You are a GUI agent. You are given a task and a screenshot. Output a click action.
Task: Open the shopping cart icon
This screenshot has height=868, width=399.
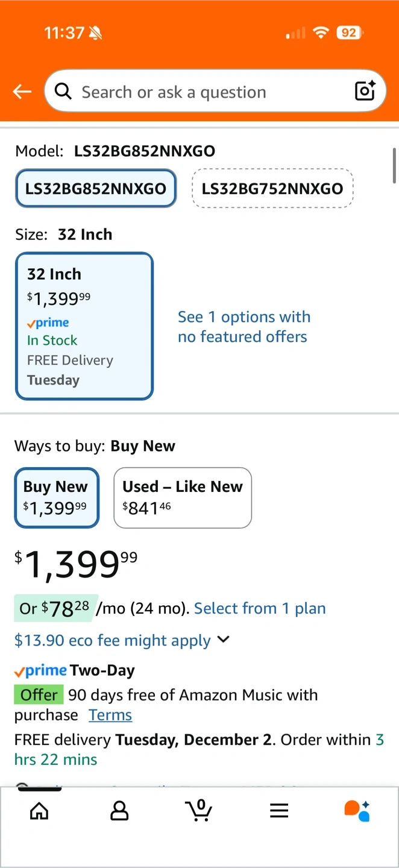tap(199, 811)
